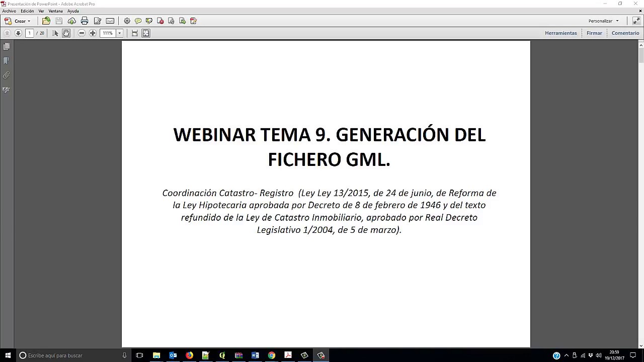Screen dimensions: 644x362
Task: Click the edit-document (sign) toolbar icon
Action: [97, 21]
